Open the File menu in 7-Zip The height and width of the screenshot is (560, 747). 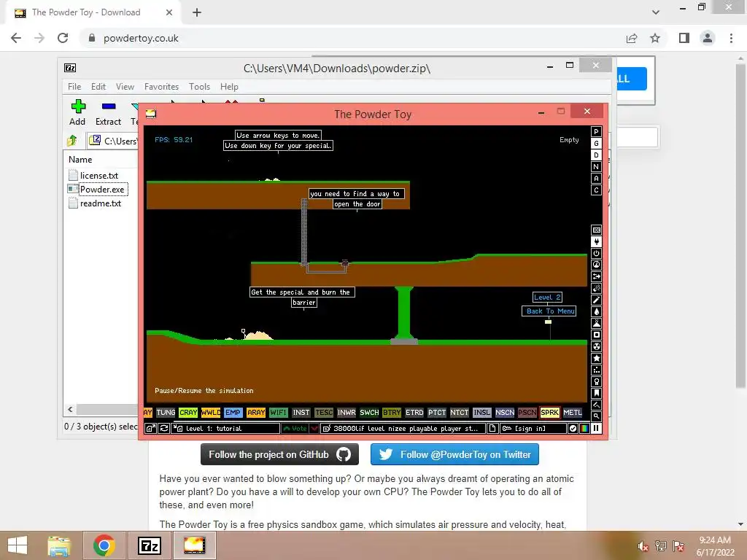point(74,87)
